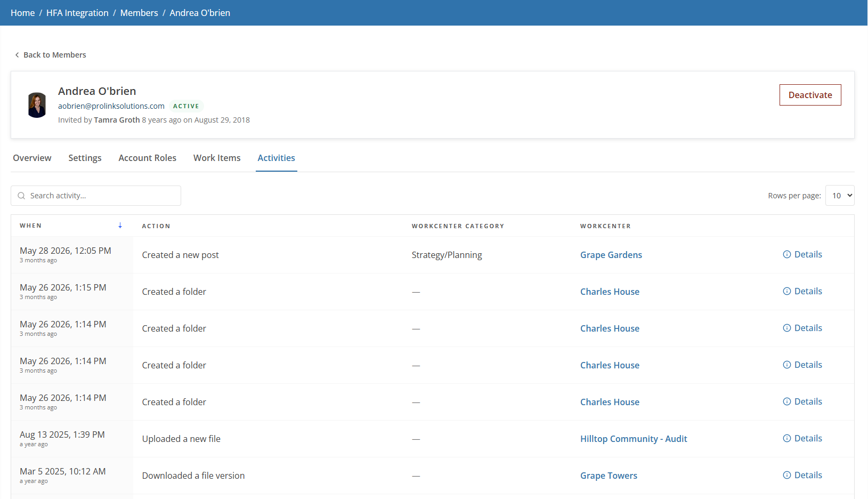The width and height of the screenshot is (868, 499).
Task: Open Details for the May 26 1:15 PM activity
Action: pyautogui.click(x=802, y=291)
